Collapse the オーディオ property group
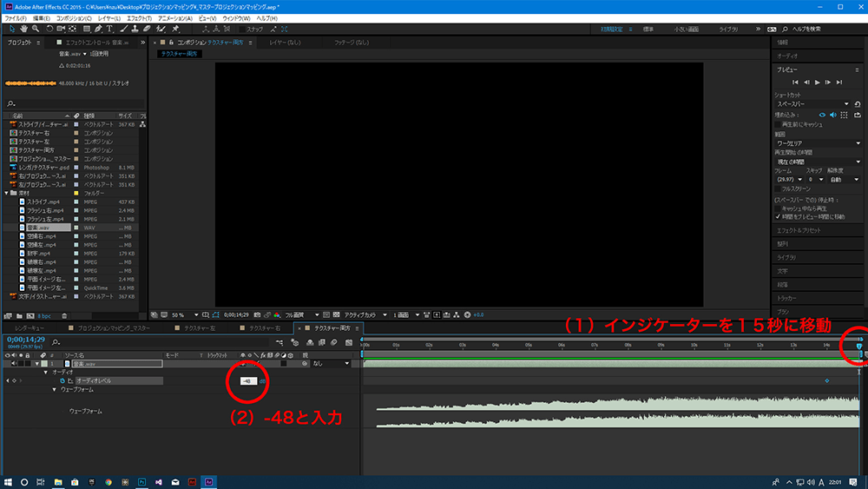 [x=45, y=372]
